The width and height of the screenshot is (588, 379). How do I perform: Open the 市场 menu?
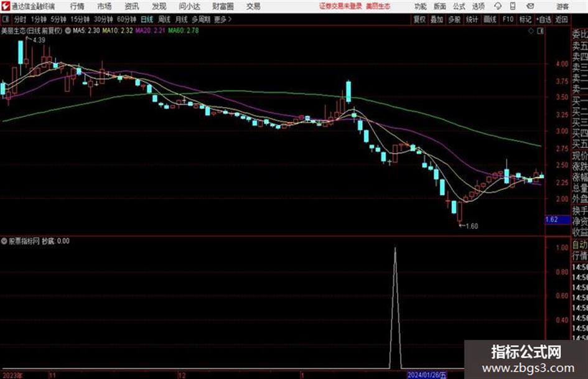(x=105, y=6)
